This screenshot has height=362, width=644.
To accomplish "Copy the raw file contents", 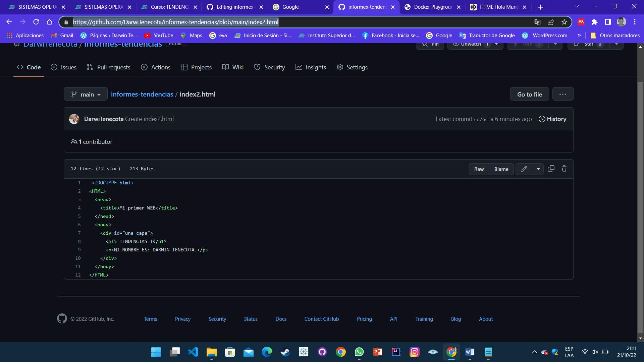I will pos(551,169).
